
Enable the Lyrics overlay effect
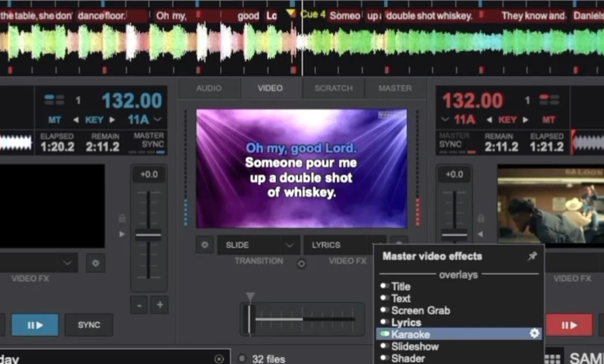pos(384,322)
